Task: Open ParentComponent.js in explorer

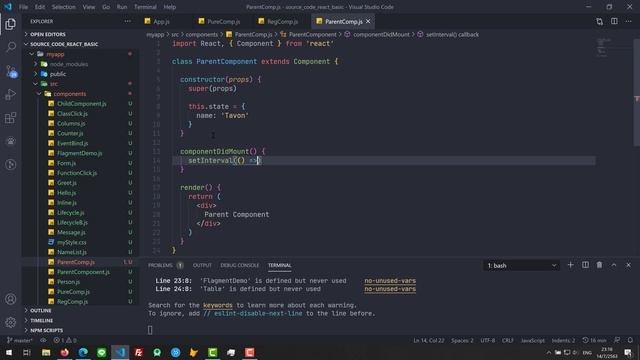Action: click(x=83, y=272)
